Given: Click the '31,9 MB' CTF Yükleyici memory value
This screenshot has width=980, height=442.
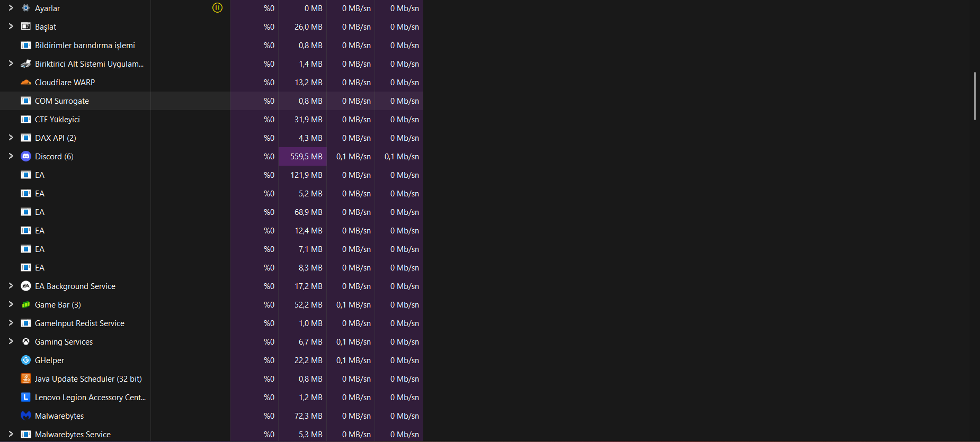Looking at the screenshot, I should pos(308,120).
